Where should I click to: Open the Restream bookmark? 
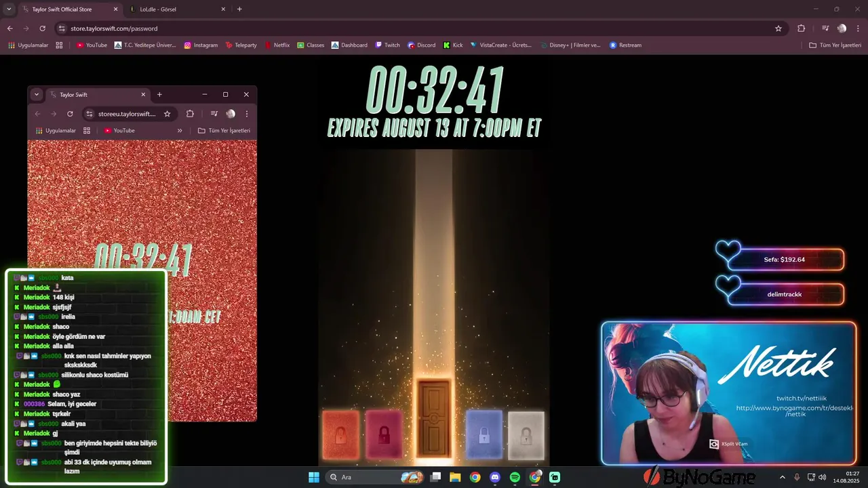tap(625, 45)
